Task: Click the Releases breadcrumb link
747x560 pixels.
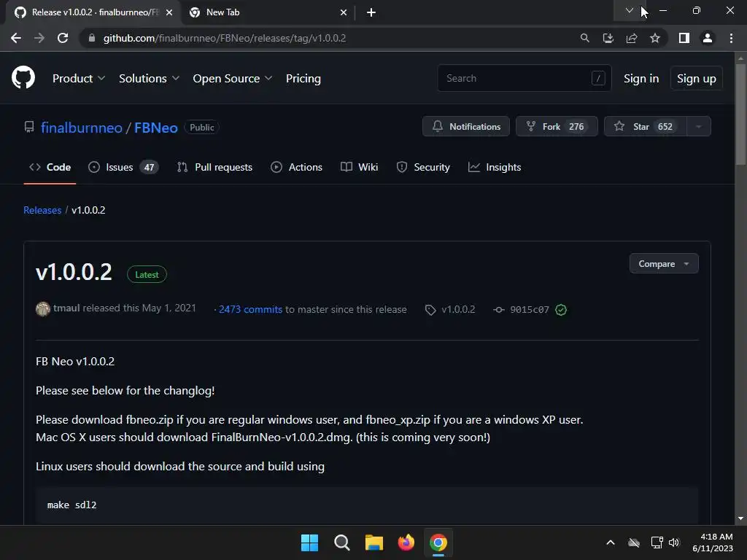Action: [x=42, y=210]
